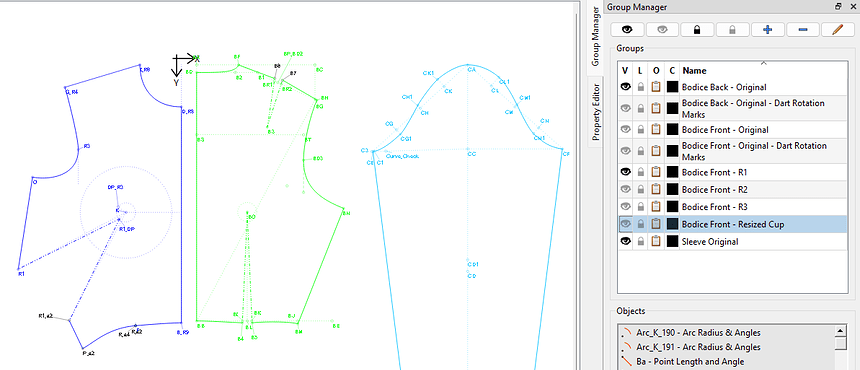Toggle visibility of Bodice Front - R1
The width and height of the screenshot is (860, 370).
click(626, 172)
